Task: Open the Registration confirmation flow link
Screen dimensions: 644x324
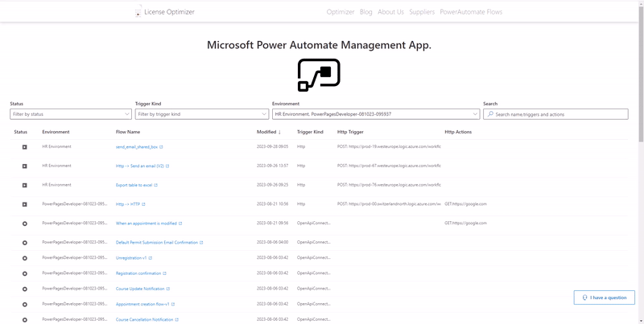Action: click(138, 273)
